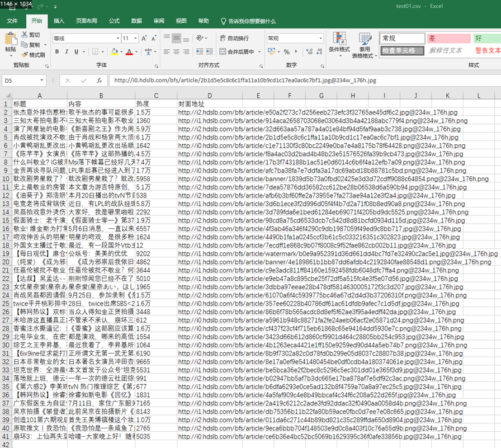Apply the 检查单元格 cell style
Viewport: 501px width, 448px height.
point(402,50)
